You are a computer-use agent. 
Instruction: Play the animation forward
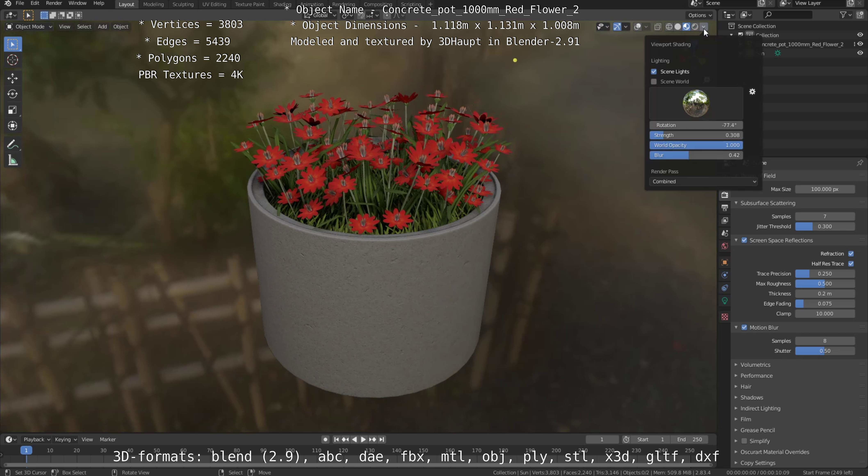tap(363, 440)
